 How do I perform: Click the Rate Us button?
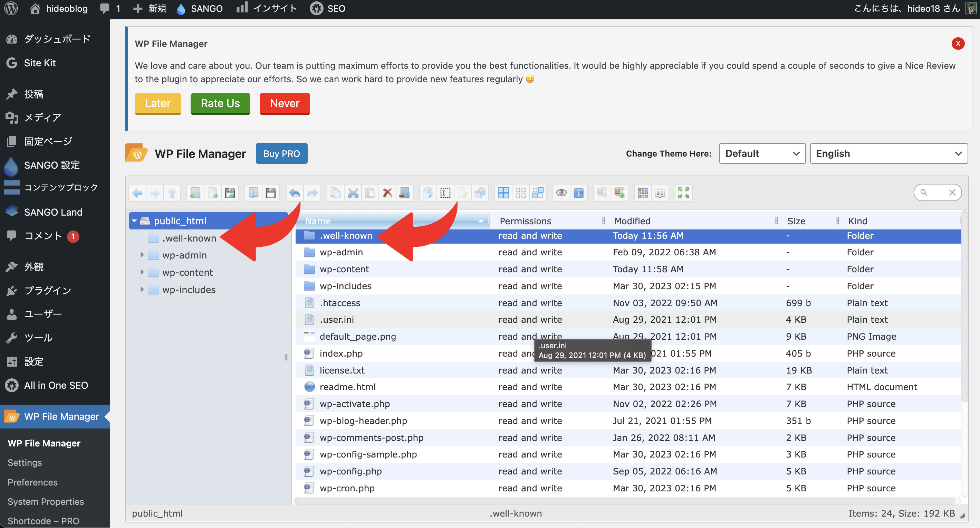point(220,103)
